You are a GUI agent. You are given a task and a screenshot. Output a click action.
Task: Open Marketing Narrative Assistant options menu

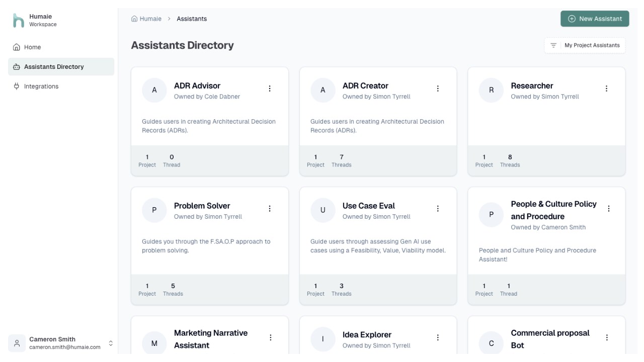tap(271, 338)
